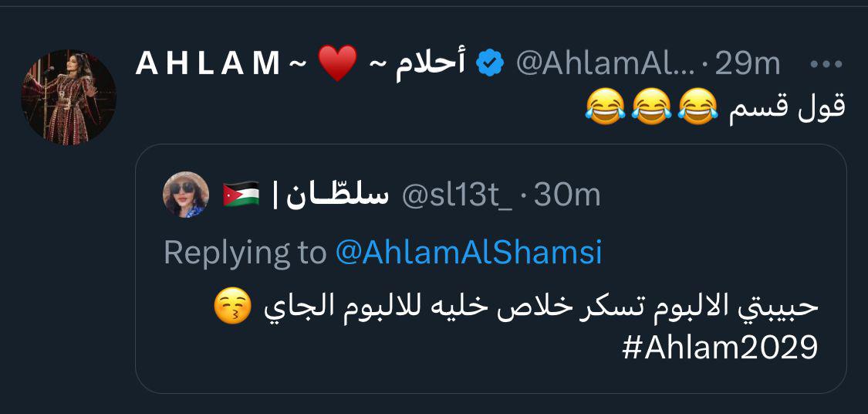Click the leftmost laughing-crying emoji

605,107
